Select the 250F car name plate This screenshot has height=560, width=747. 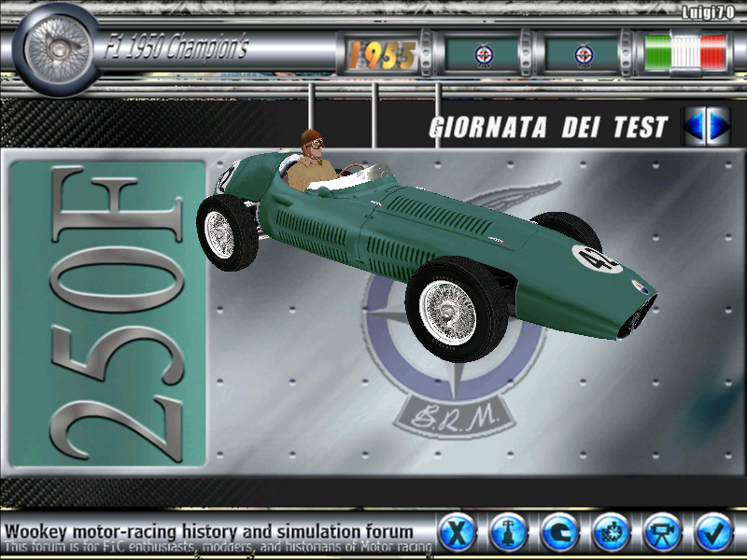click(x=107, y=314)
